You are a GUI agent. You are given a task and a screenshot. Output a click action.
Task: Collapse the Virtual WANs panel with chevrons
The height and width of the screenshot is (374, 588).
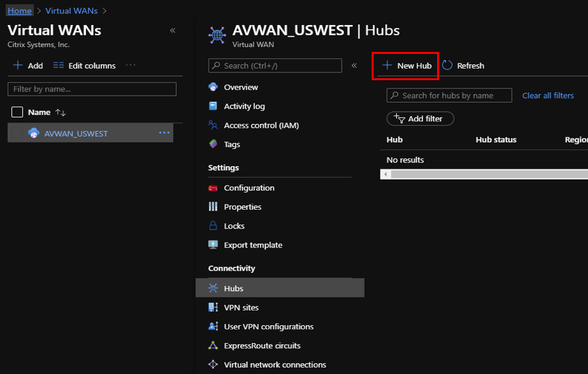pyautogui.click(x=173, y=30)
